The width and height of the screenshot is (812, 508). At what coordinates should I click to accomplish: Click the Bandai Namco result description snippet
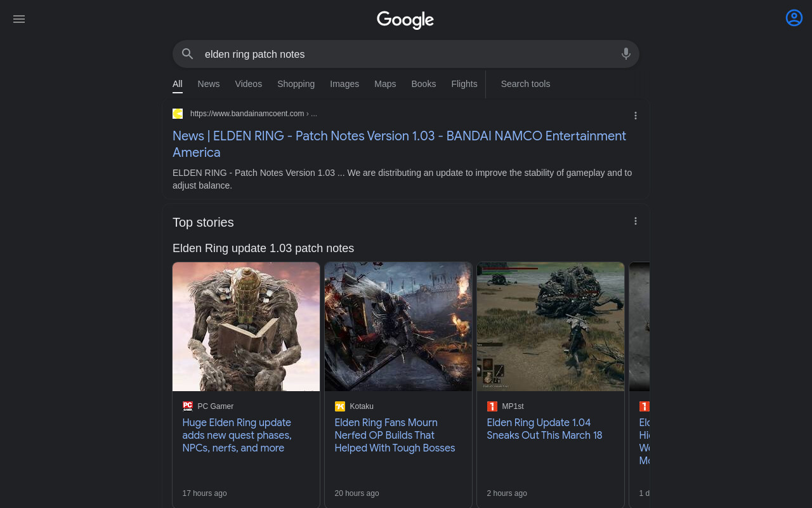(402, 179)
